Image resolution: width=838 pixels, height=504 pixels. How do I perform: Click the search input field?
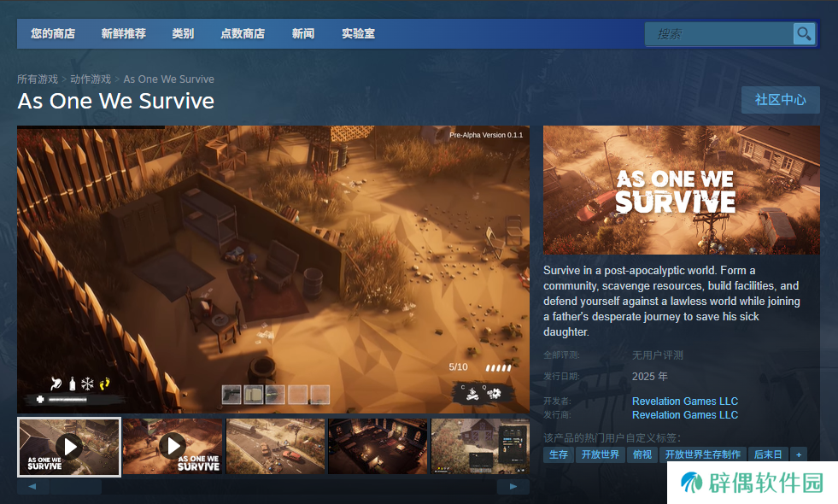coord(719,33)
